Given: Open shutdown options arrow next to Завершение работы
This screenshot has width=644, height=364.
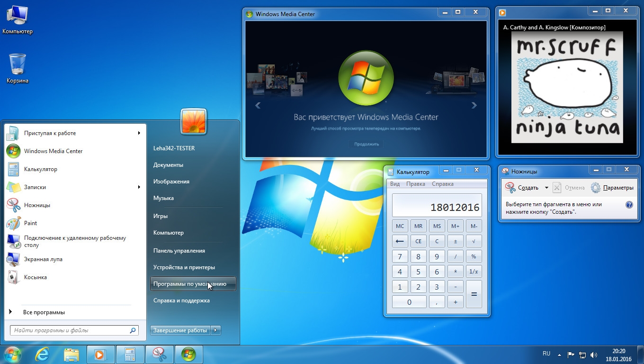Looking at the screenshot, I should 216,330.
